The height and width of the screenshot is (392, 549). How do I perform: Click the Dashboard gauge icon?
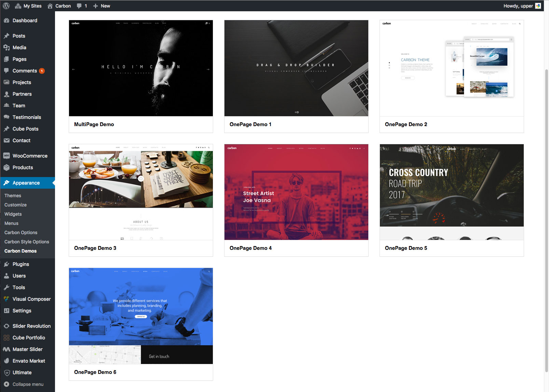(6, 21)
